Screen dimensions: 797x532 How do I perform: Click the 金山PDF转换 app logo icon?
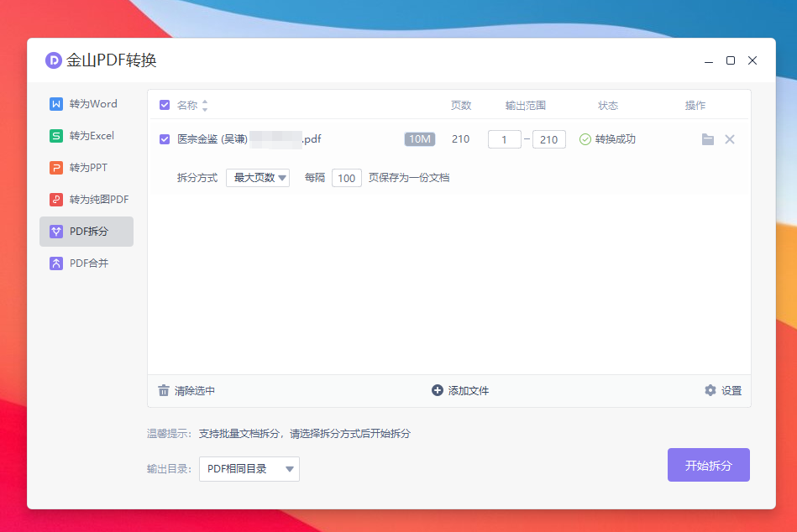(x=54, y=60)
